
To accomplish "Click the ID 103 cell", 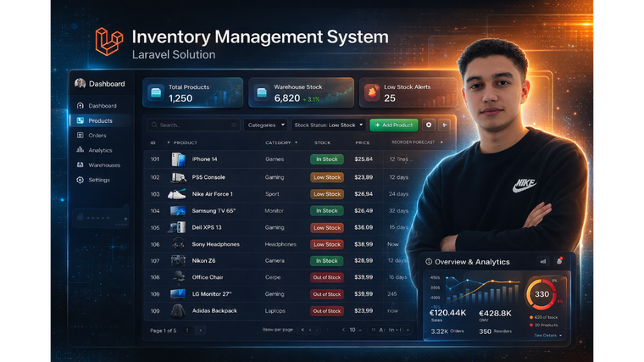I will click(x=155, y=194).
